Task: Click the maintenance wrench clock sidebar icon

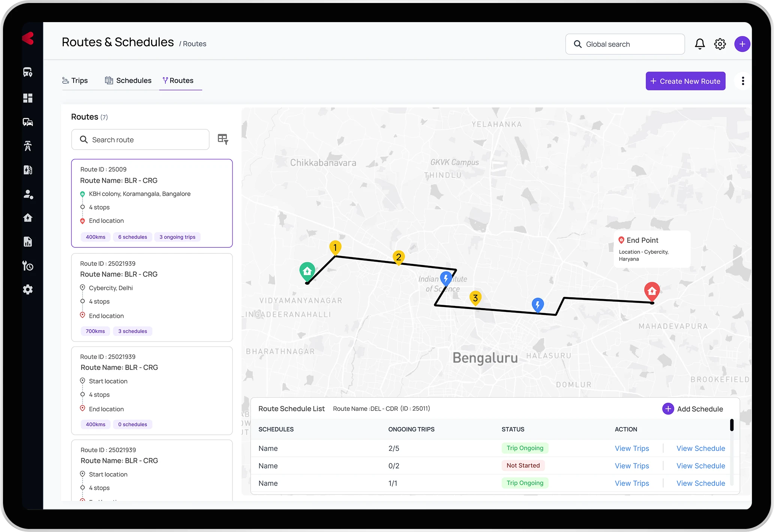Action: (x=28, y=266)
